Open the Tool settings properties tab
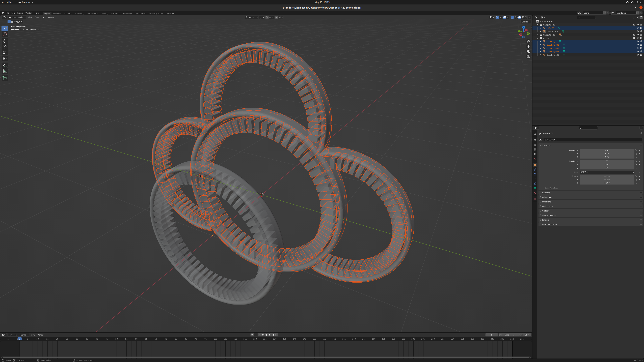Image resolution: width=644 pixels, height=362 pixels. (535, 134)
